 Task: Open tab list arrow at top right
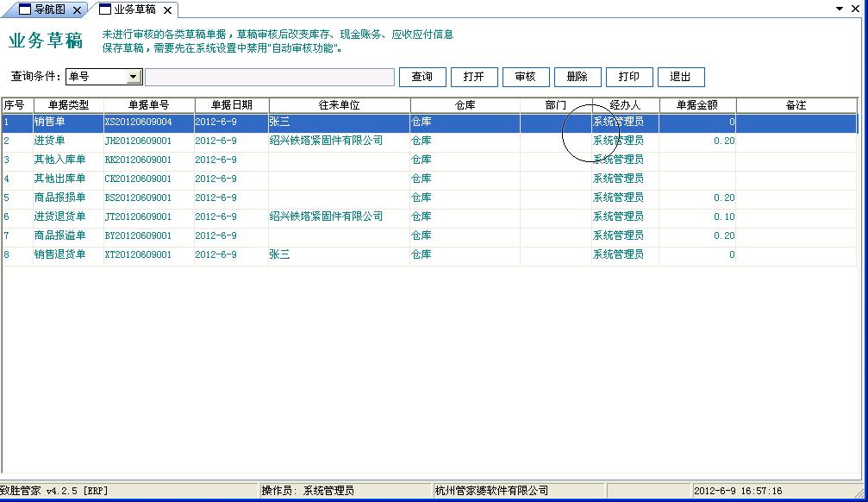840,9
